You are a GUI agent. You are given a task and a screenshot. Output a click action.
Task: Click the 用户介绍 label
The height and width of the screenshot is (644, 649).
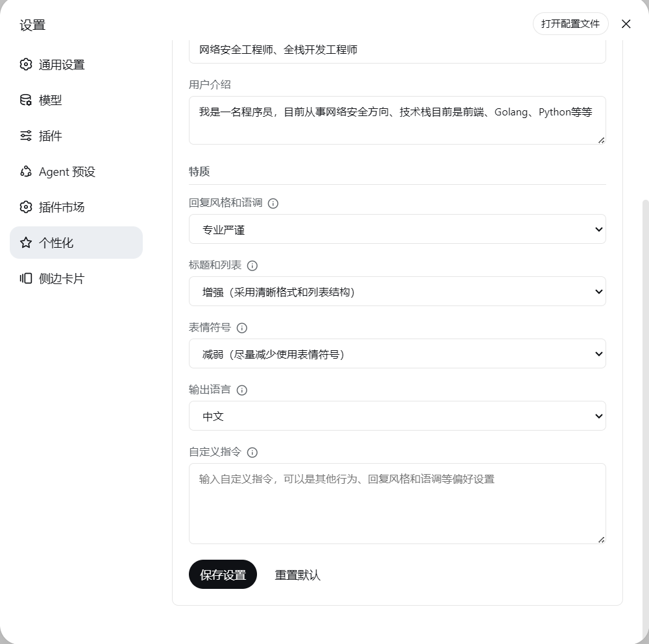pos(210,85)
